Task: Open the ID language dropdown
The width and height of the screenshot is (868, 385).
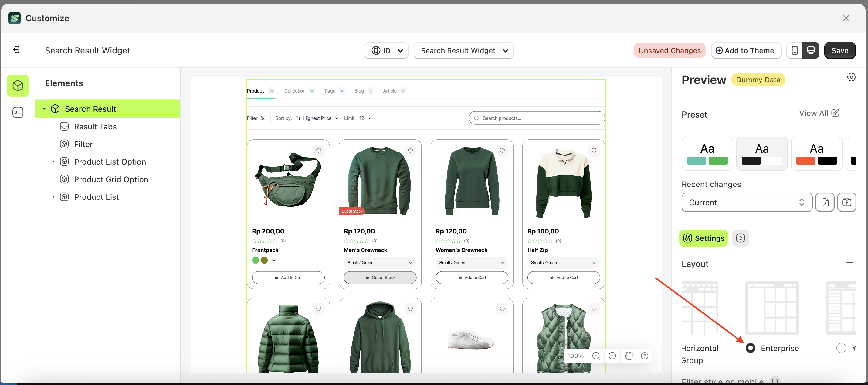Action: [x=386, y=51]
